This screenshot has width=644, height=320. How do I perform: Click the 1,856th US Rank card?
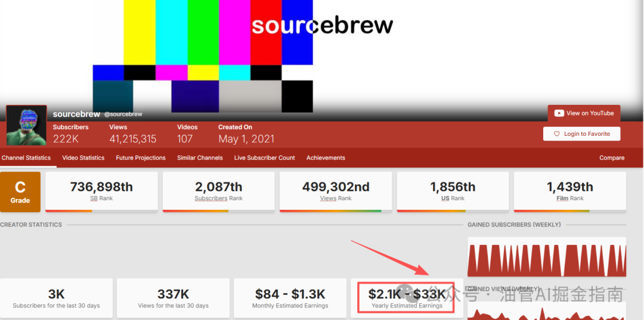(x=453, y=192)
